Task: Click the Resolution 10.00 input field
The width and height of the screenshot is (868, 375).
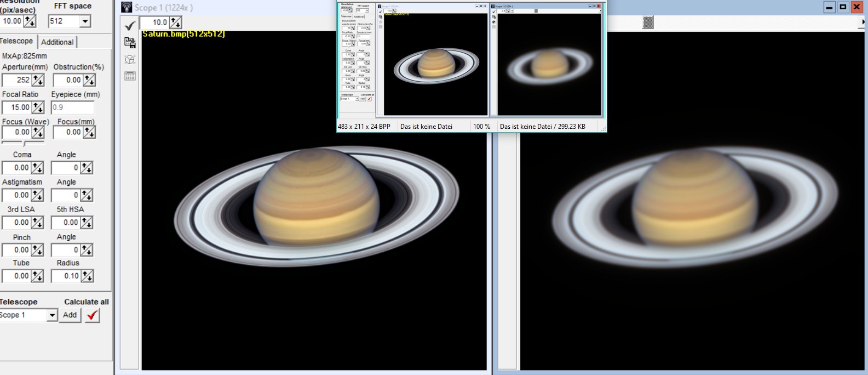Action: [12, 21]
